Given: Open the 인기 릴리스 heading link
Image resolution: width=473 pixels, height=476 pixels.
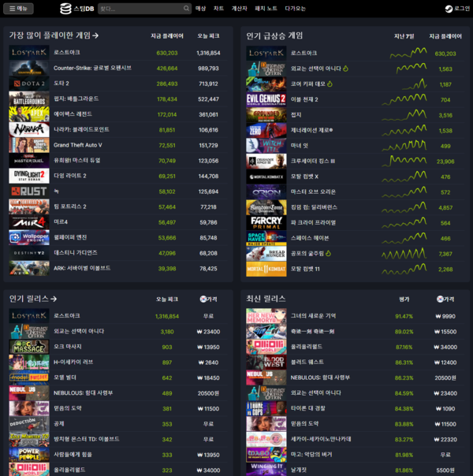Looking at the screenshot, I should [33, 299].
